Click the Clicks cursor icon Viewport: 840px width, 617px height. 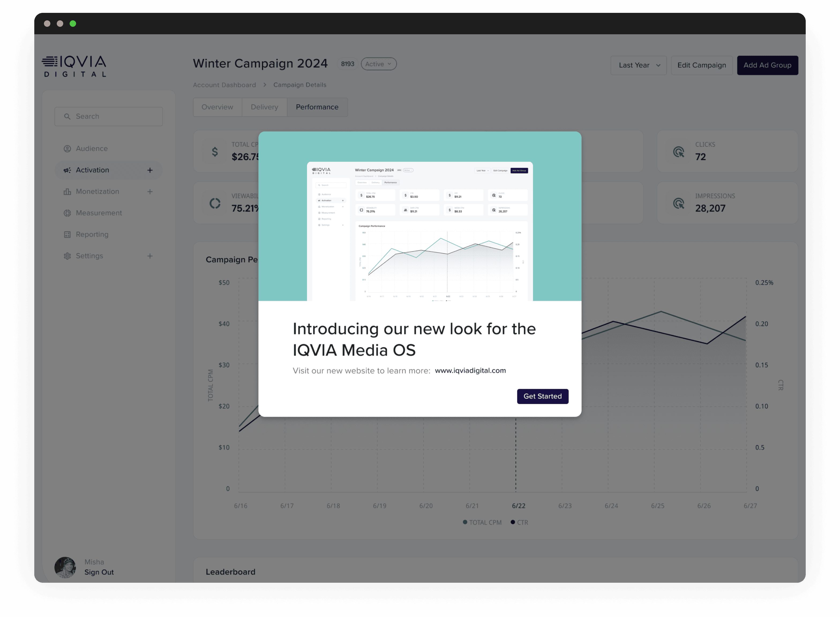679,152
